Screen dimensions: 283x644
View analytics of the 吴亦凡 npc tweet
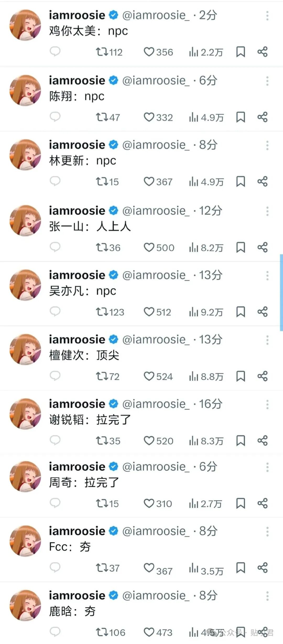pyautogui.click(x=206, y=312)
